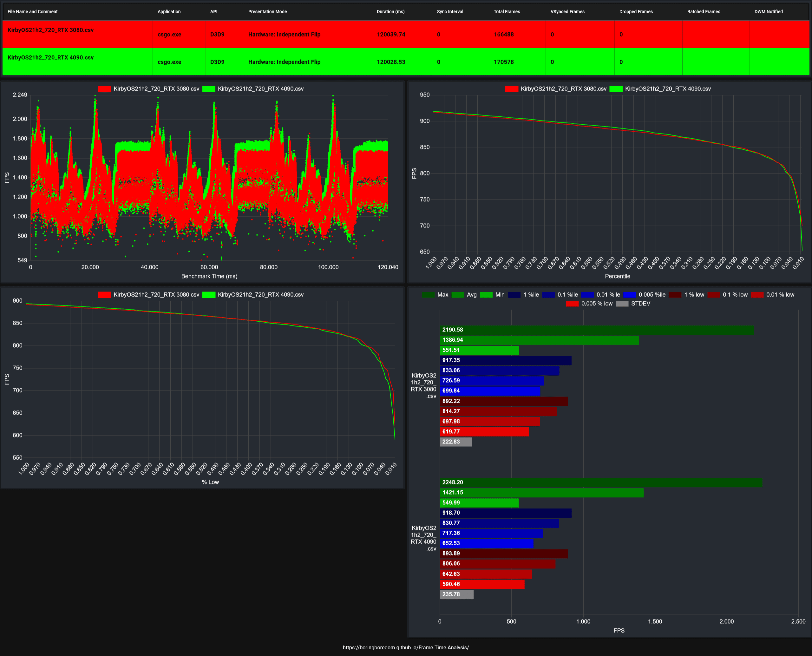Click the 2248.20 Max bar for RTX 4090
The height and width of the screenshot is (656, 812).
[601, 482]
